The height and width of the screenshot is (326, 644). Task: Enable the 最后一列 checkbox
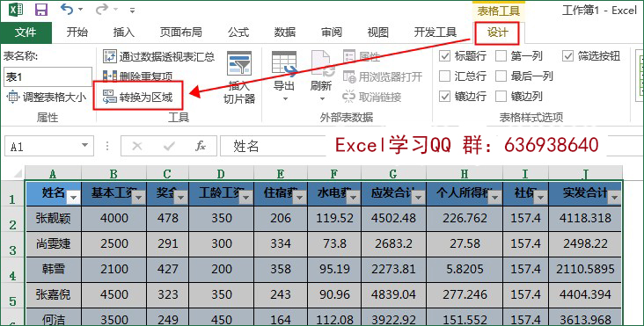point(501,76)
